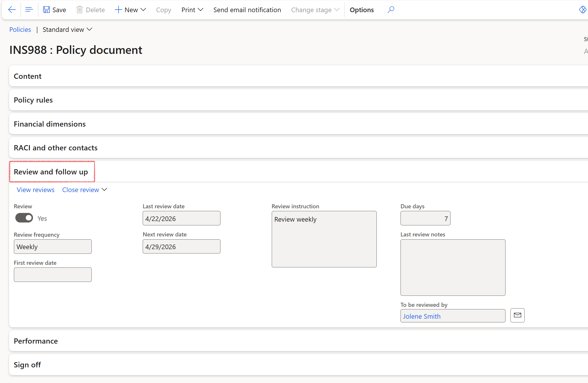This screenshot has height=383, width=588.
Task: Go back using the back arrow
Action: pyautogui.click(x=12, y=10)
